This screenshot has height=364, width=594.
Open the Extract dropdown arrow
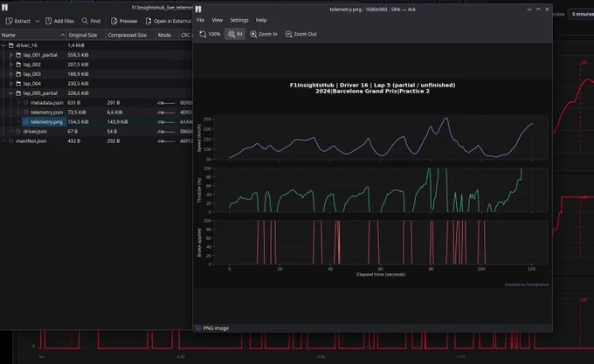coord(37,21)
